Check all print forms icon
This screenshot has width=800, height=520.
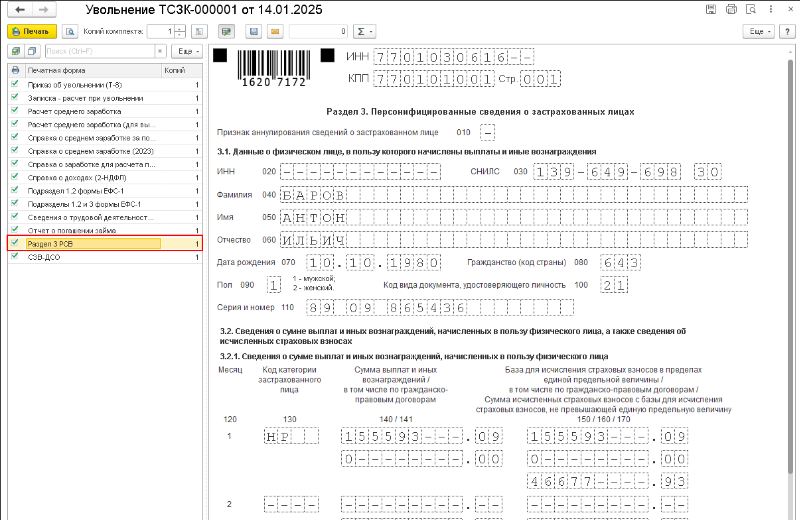(x=16, y=52)
